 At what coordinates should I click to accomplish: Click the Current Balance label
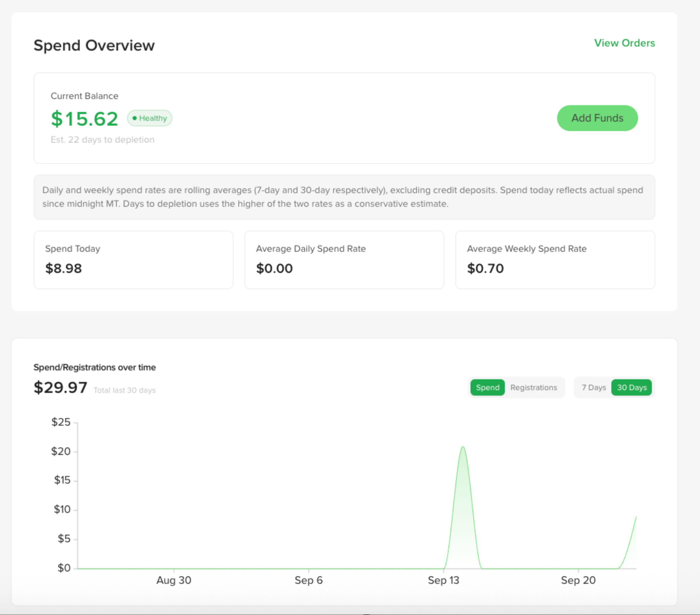[85, 96]
